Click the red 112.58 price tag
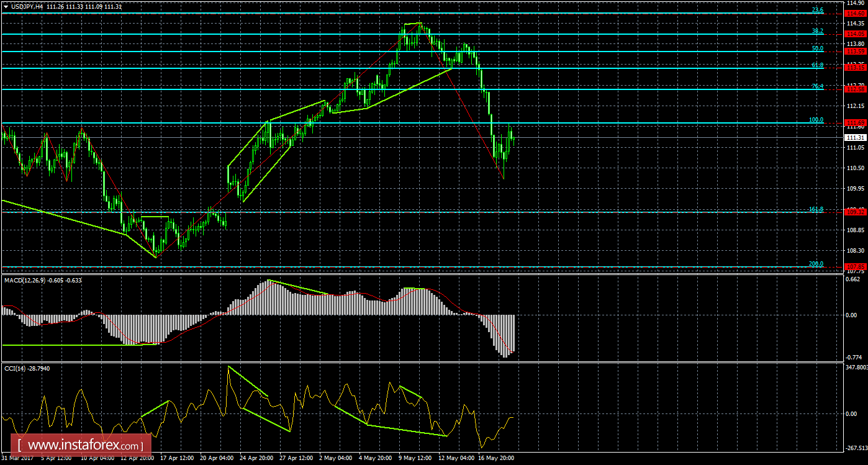 point(856,89)
